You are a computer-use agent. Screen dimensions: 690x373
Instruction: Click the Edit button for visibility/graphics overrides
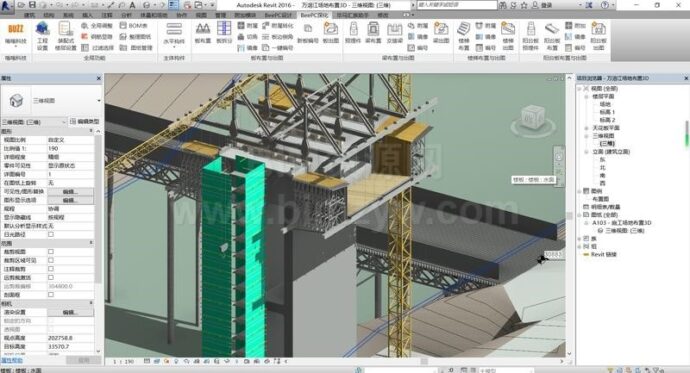(70, 192)
